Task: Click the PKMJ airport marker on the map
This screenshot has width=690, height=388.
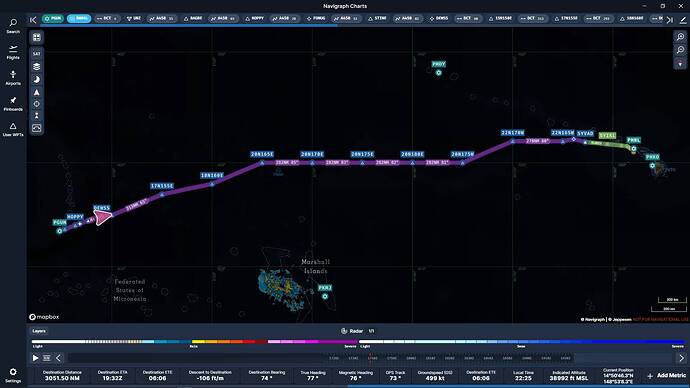Action: tap(325, 296)
